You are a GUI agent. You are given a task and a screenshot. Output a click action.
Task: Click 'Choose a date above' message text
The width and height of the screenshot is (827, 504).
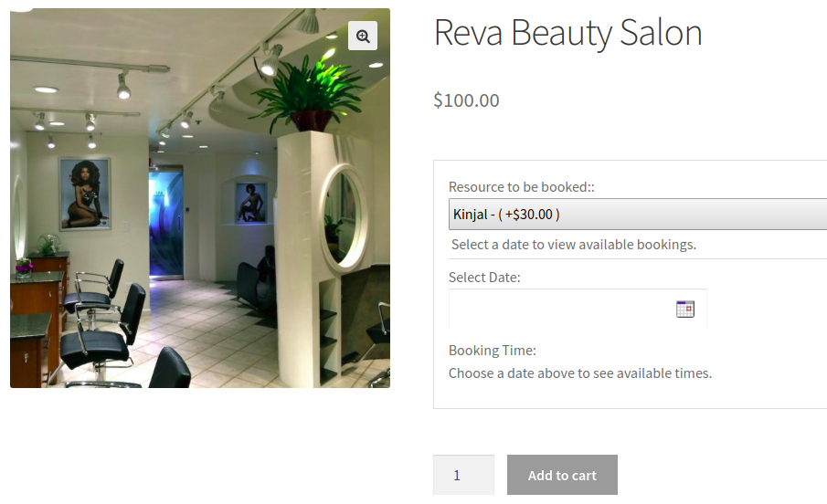[x=579, y=373]
